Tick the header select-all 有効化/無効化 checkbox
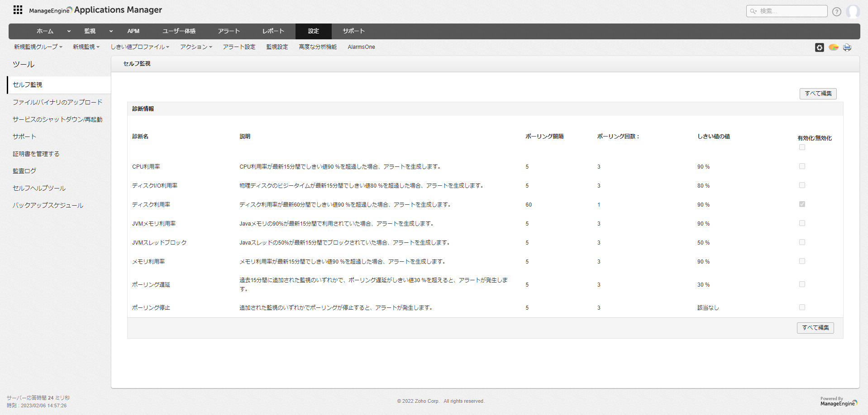This screenshot has width=868, height=415. tap(802, 147)
